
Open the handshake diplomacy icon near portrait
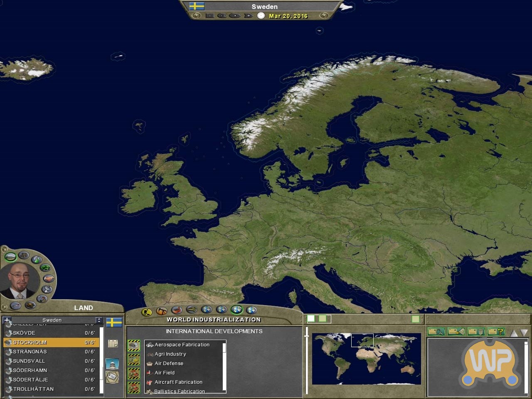point(49,278)
